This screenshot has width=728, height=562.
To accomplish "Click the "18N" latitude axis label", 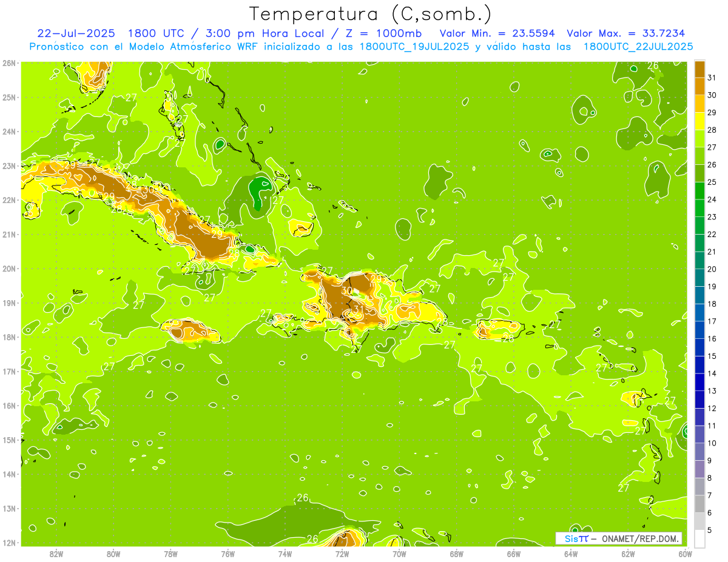I will pos(8,336).
